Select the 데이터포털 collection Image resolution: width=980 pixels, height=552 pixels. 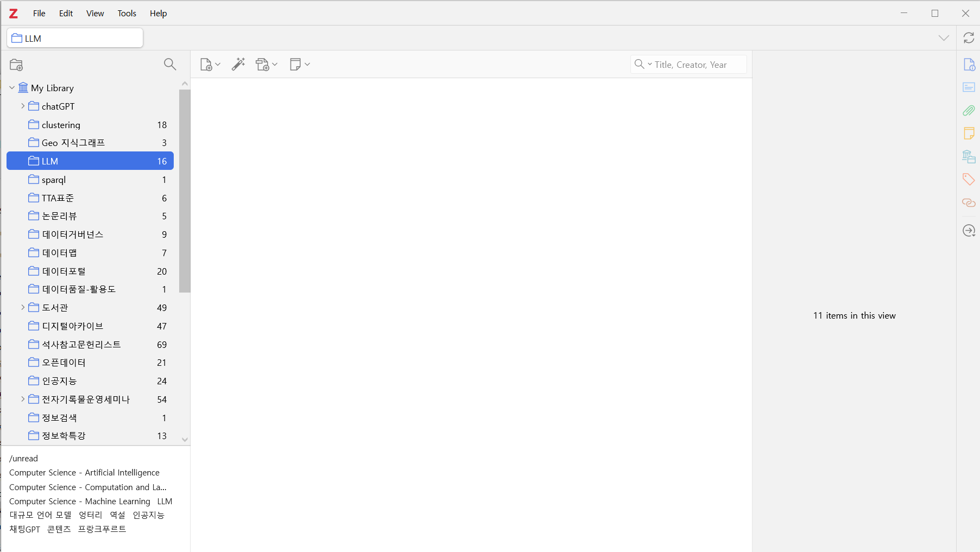click(90, 271)
